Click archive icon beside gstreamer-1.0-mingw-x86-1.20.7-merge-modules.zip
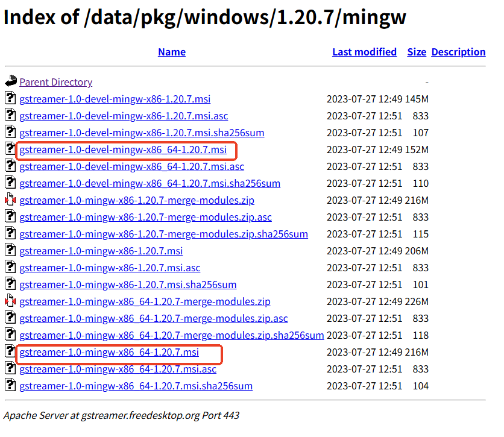The height and width of the screenshot is (437, 504). point(10,200)
